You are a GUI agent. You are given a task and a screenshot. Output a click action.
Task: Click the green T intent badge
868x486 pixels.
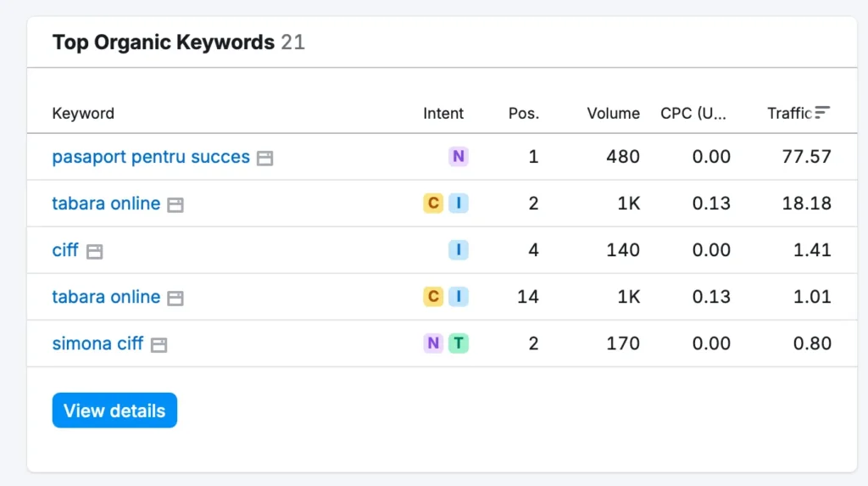[459, 343]
